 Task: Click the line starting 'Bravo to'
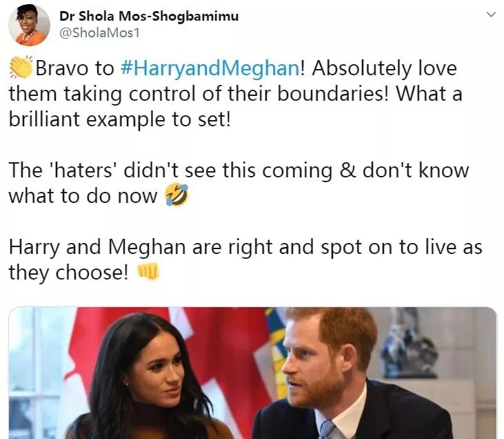(233, 68)
